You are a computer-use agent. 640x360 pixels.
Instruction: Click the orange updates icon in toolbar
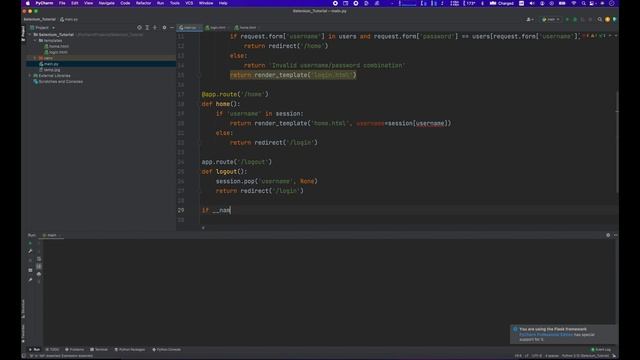tap(607, 19)
